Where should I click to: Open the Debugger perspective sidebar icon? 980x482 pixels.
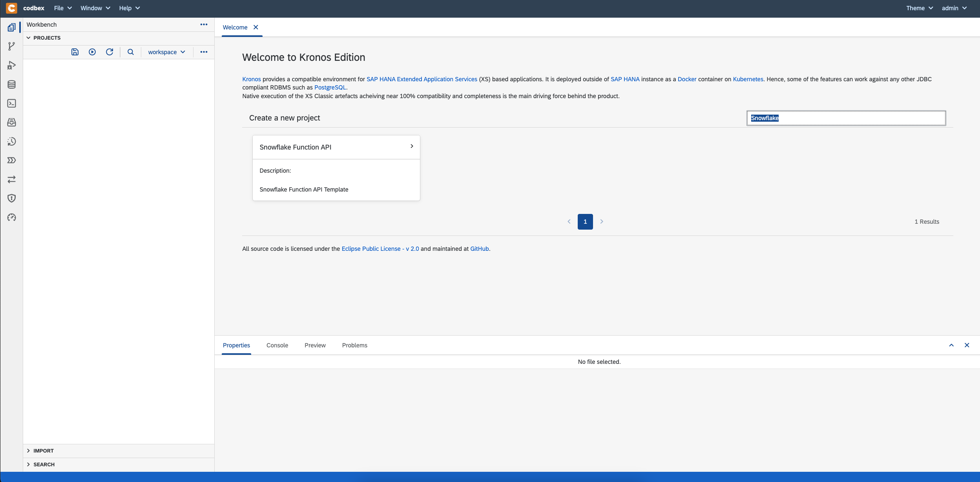(x=12, y=65)
